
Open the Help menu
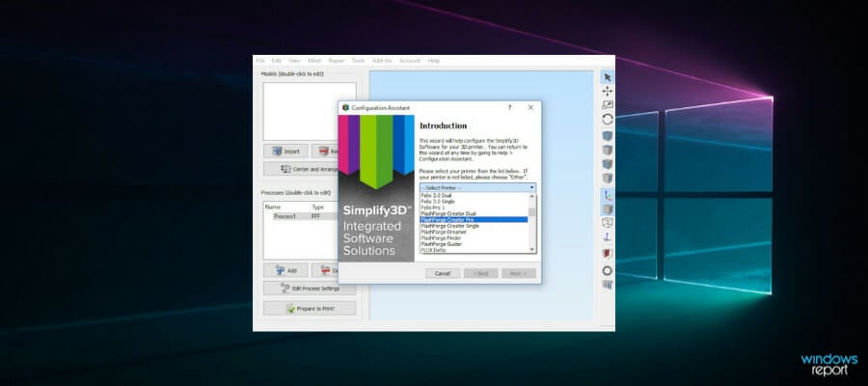[433, 61]
